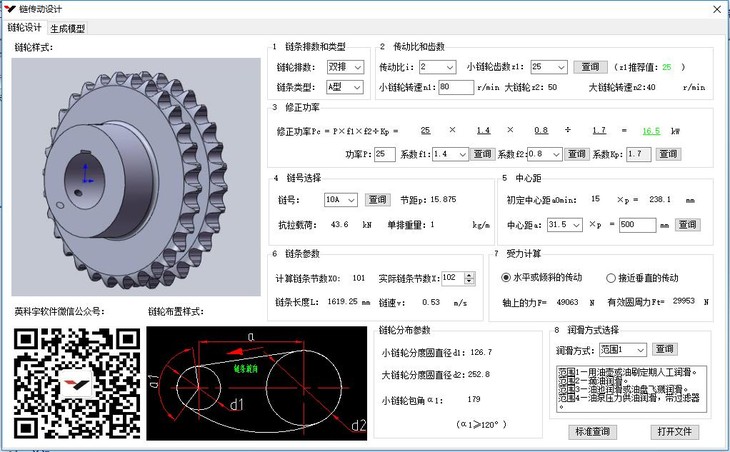730x452 pixels.
Task: Click the 小链轮包角 value 179
Action: pyautogui.click(x=474, y=399)
